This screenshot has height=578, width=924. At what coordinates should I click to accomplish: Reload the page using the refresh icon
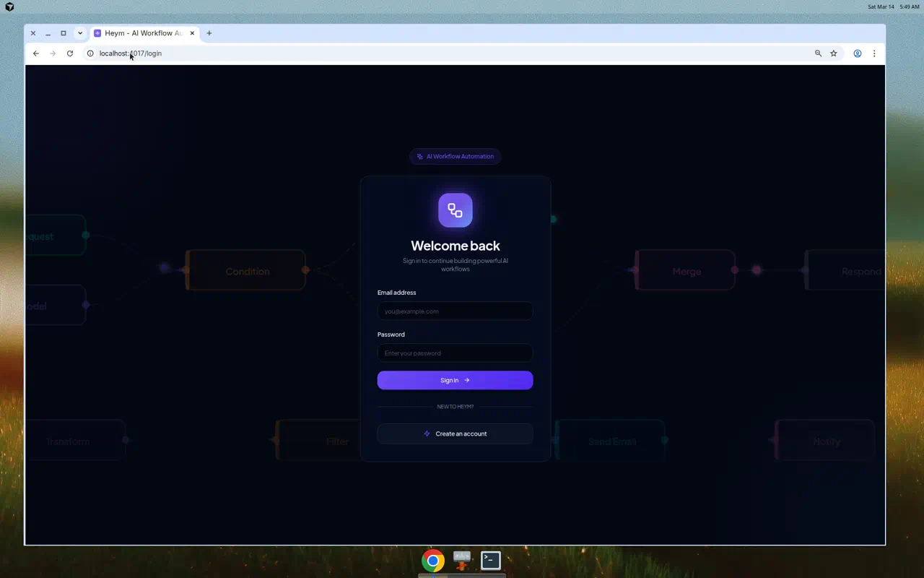(70, 53)
